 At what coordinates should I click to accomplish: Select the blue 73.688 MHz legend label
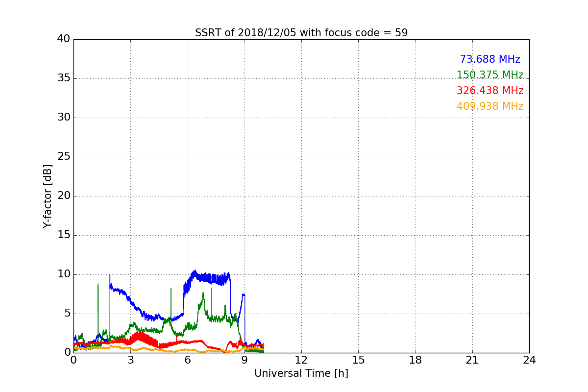pos(490,59)
